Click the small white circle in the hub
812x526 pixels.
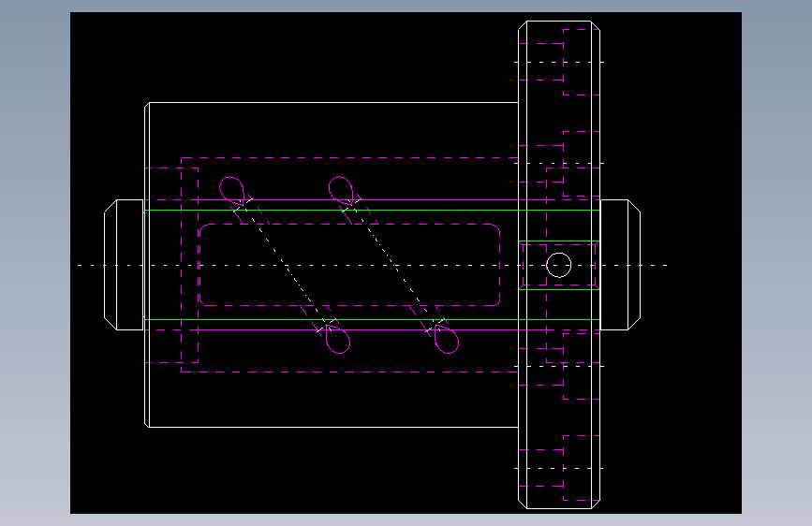559,265
